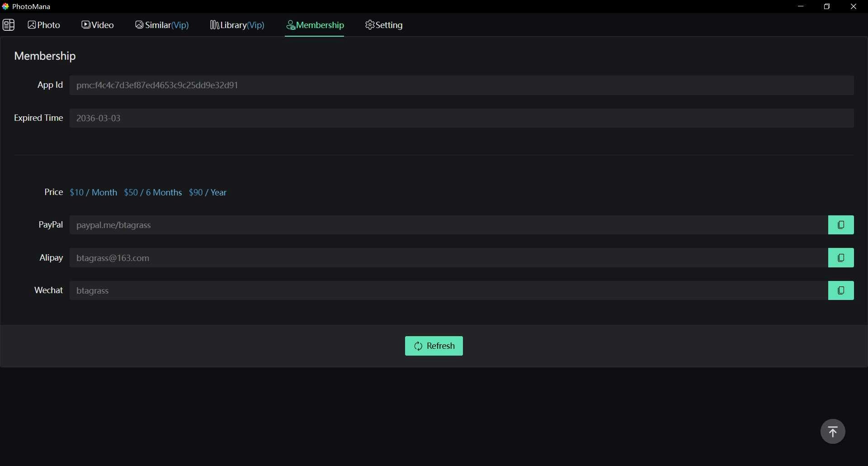Click the scroll-to-top arrow button
Image resolution: width=868 pixels, height=466 pixels.
point(833,431)
